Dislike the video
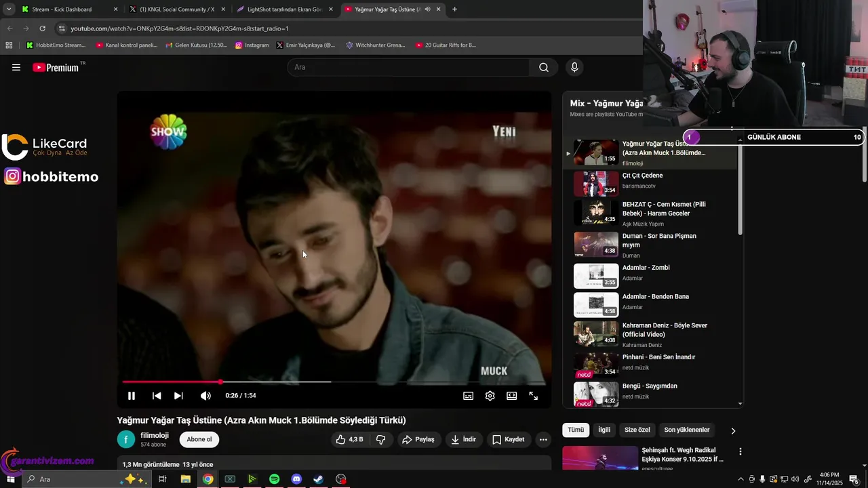The height and width of the screenshot is (488, 868). [x=381, y=439]
